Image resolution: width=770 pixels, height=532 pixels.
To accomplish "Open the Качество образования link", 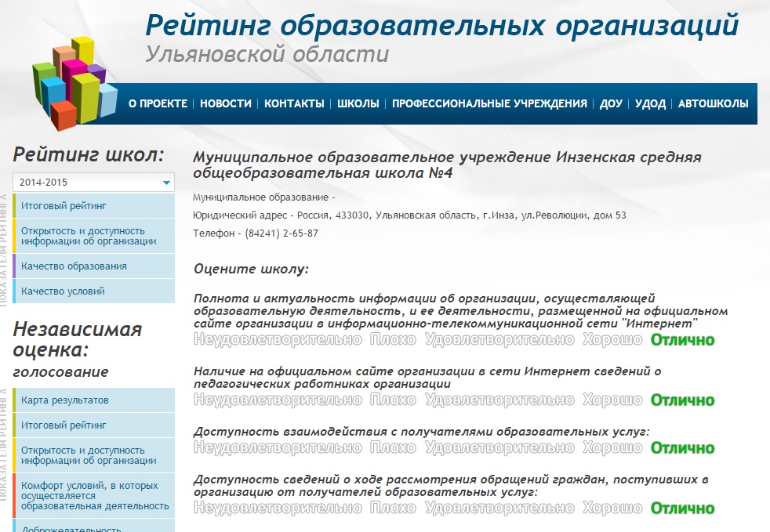I will (x=94, y=266).
